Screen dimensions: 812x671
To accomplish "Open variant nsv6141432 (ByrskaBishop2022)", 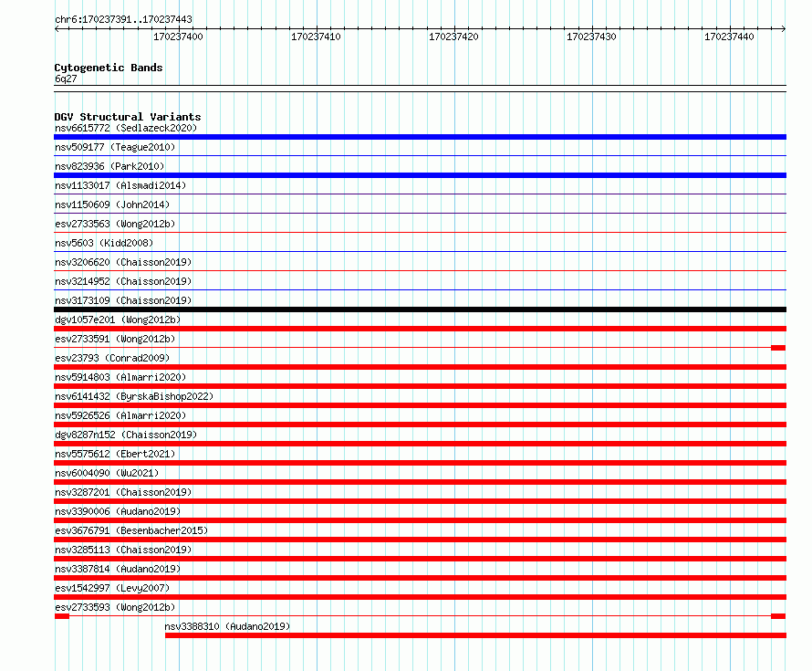I will pos(134,396).
